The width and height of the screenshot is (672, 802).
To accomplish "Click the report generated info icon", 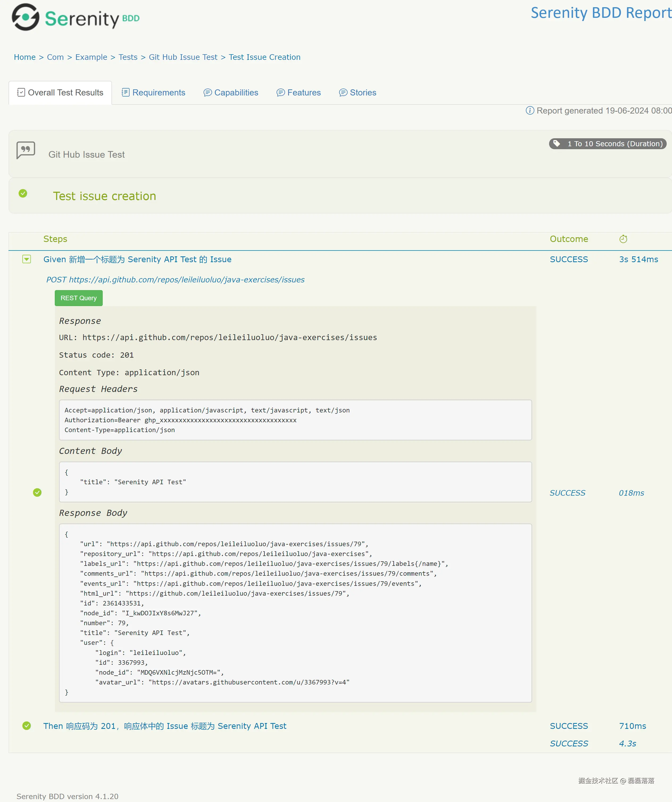I will click(x=529, y=110).
